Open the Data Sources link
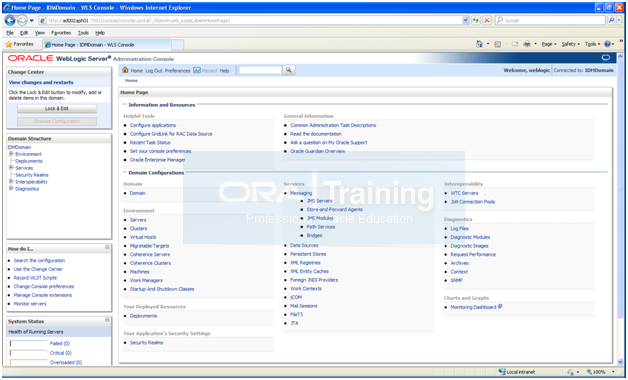Image resolution: width=628 pixels, height=380 pixels. tap(304, 245)
